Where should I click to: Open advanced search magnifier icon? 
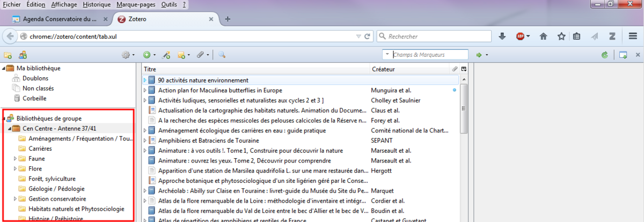(x=222, y=55)
